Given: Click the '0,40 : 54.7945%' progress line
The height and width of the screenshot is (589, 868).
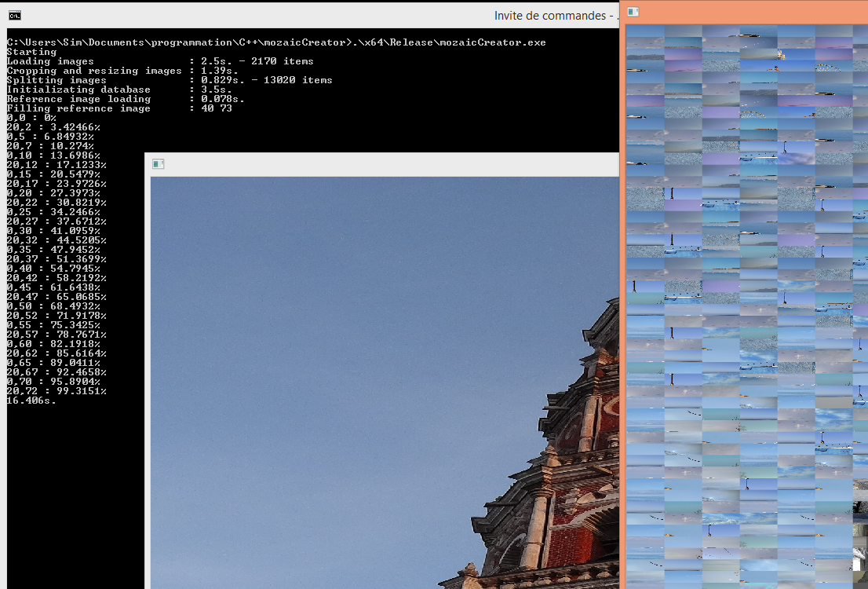Looking at the screenshot, I should [53, 269].
